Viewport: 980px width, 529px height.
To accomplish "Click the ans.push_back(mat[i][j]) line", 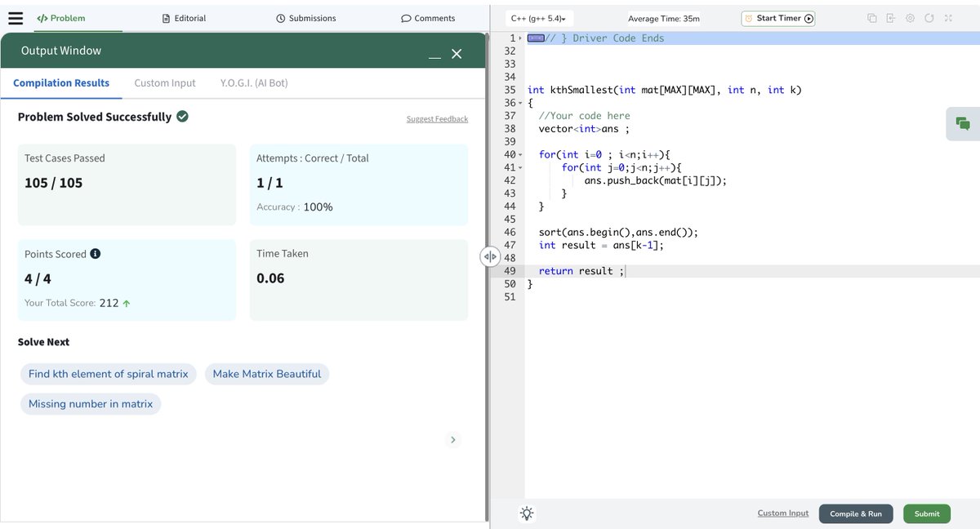I will 655,180.
